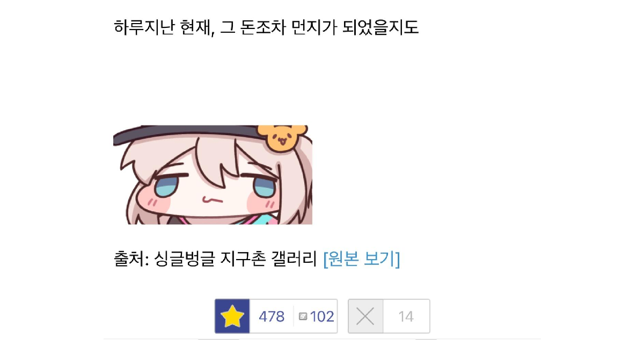
Task: Upvote the post with the yellow star
Action: pyautogui.click(x=232, y=316)
